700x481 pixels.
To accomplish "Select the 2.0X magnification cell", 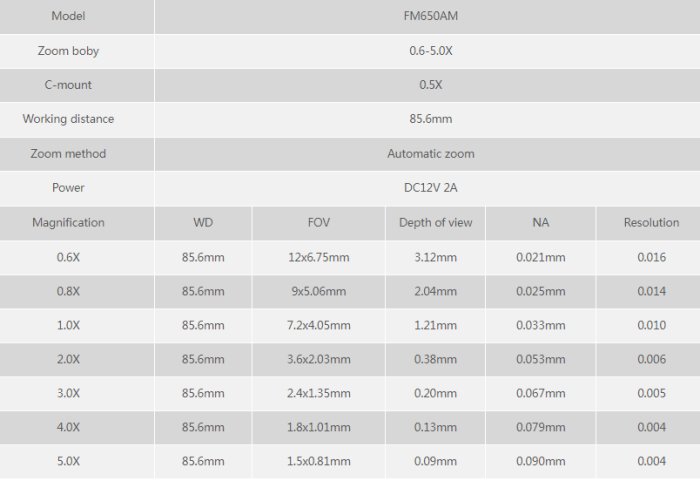I will 68,359.
